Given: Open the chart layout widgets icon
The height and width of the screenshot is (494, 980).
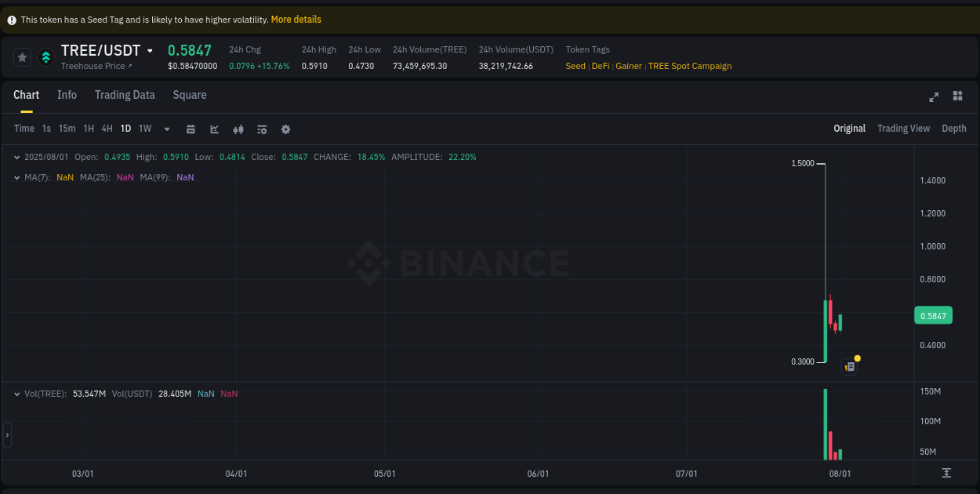Looking at the screenshot, I should 957,96.
